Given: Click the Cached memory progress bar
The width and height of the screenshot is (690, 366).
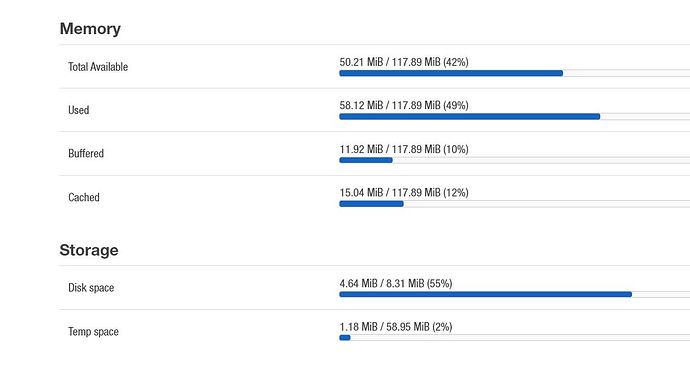Looking at the screenshot, I should [514, 204].
